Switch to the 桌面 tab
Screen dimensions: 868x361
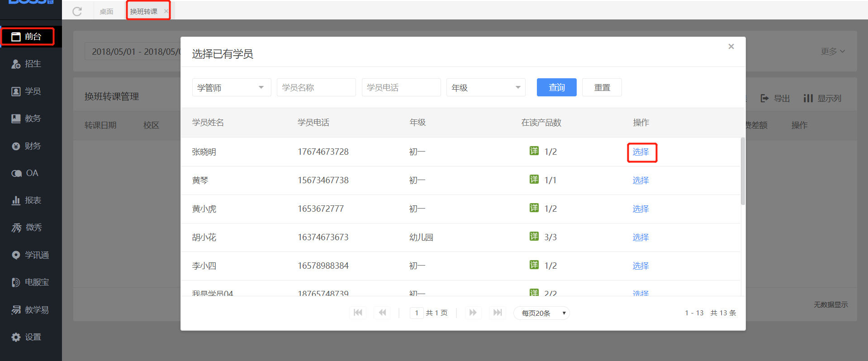pyautogui.click(x=106, y=11)
